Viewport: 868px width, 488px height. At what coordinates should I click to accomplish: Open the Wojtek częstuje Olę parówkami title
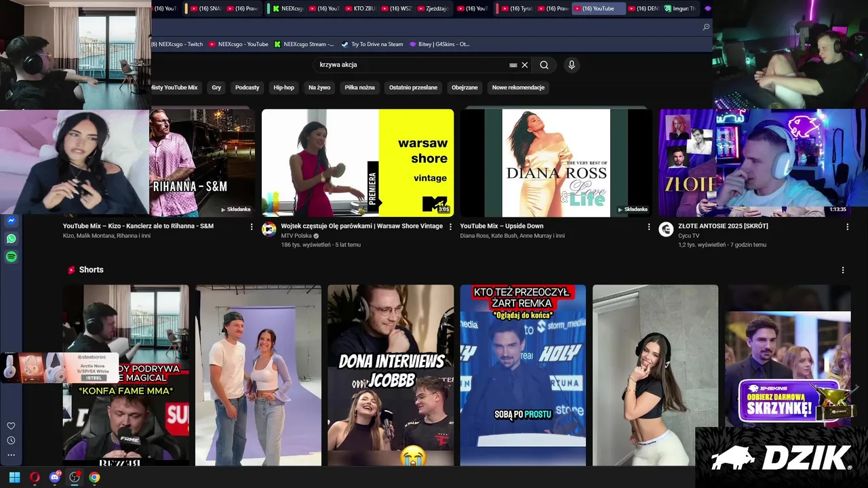click(x=361, y=226)
